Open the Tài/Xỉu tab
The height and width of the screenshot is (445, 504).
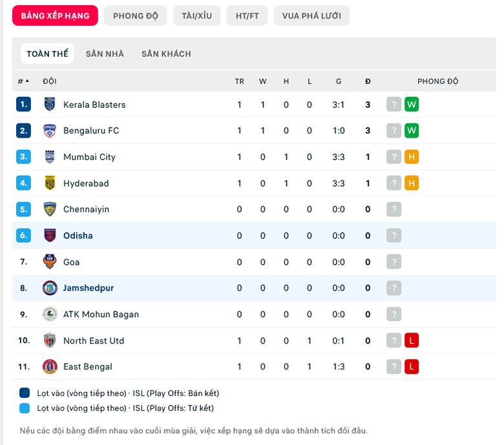(x=196, y=16)
